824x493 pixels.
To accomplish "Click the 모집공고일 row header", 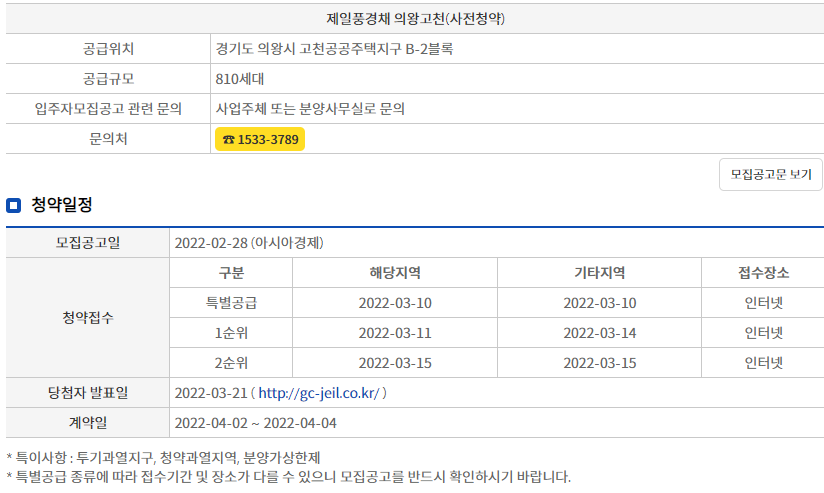I will pos(88,243).
